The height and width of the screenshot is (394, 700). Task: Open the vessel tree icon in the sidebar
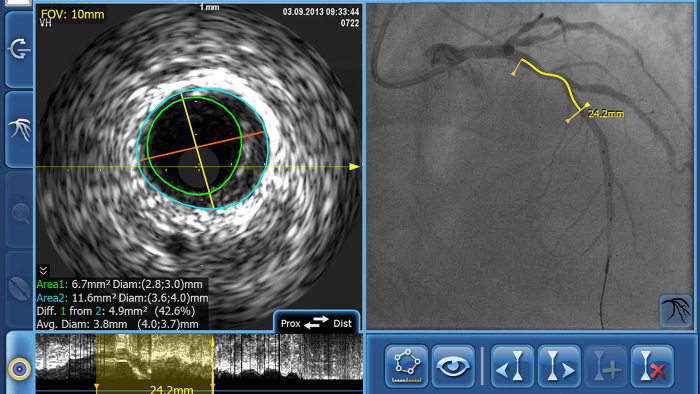point(19,129)
